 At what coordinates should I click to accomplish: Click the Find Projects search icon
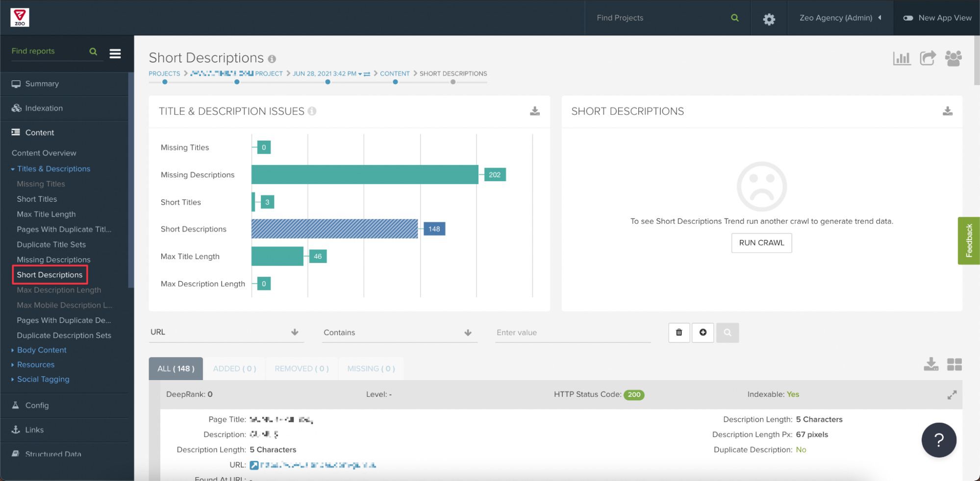point(735,18)
